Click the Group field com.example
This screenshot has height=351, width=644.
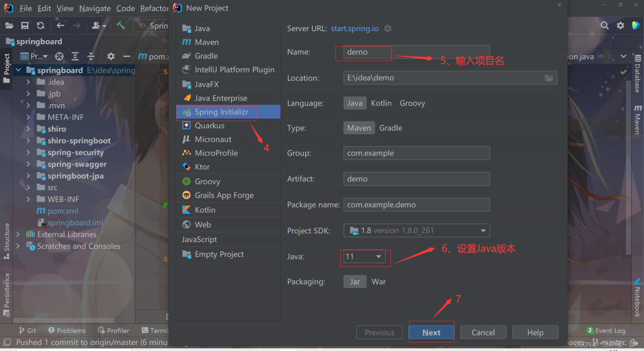pyautogui.click(x=417, y=153)
